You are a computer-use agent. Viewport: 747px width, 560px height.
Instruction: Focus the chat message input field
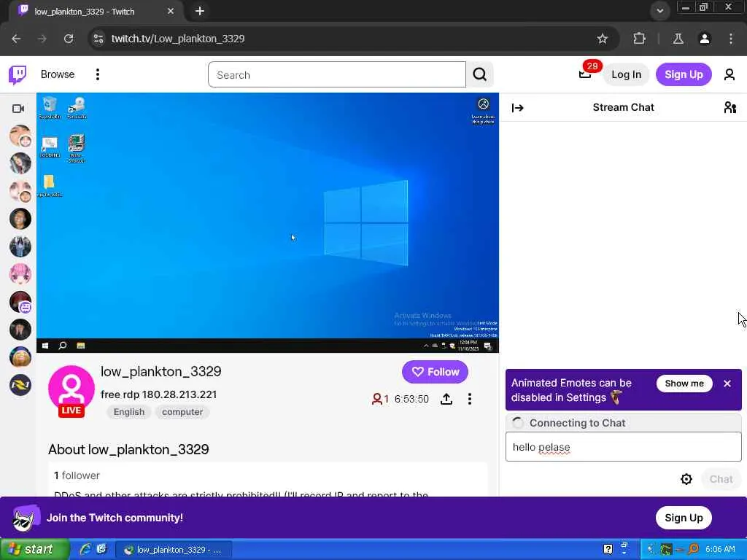point(623,447)
